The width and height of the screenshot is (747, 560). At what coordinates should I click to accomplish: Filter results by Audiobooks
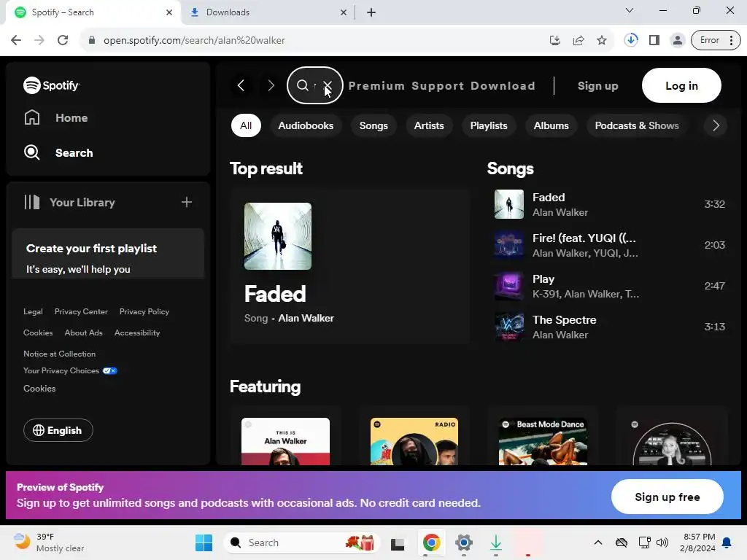click(306, 125)
